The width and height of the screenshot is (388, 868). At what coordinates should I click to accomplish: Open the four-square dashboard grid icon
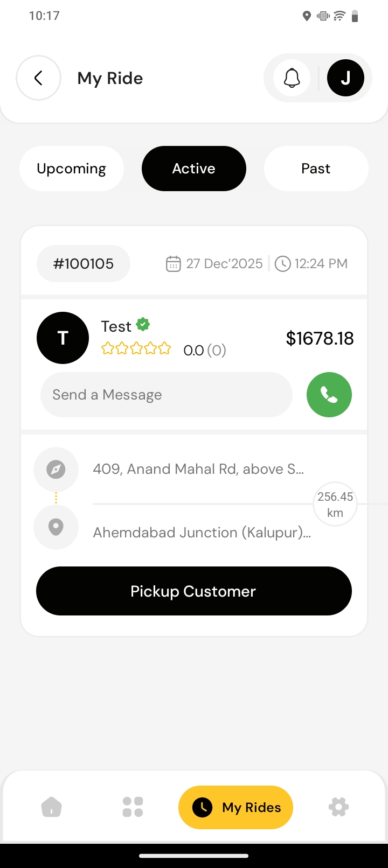(133, 807)
